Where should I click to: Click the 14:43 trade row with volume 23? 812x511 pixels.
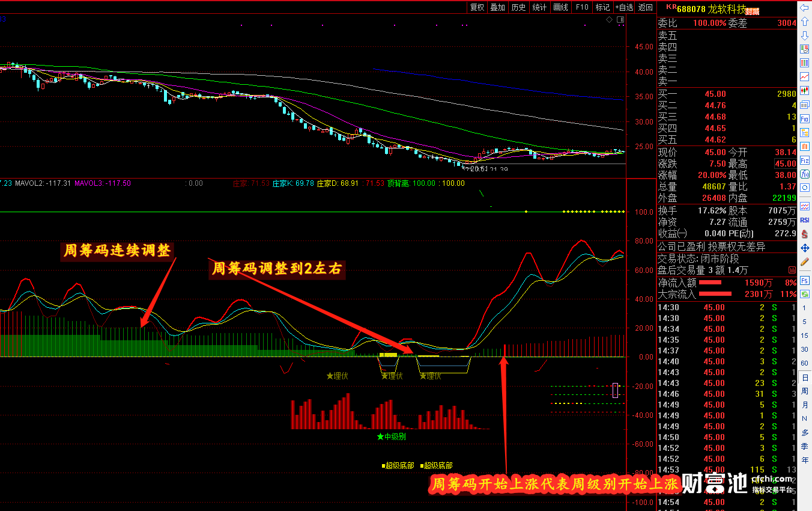click(x=727, y=383)
